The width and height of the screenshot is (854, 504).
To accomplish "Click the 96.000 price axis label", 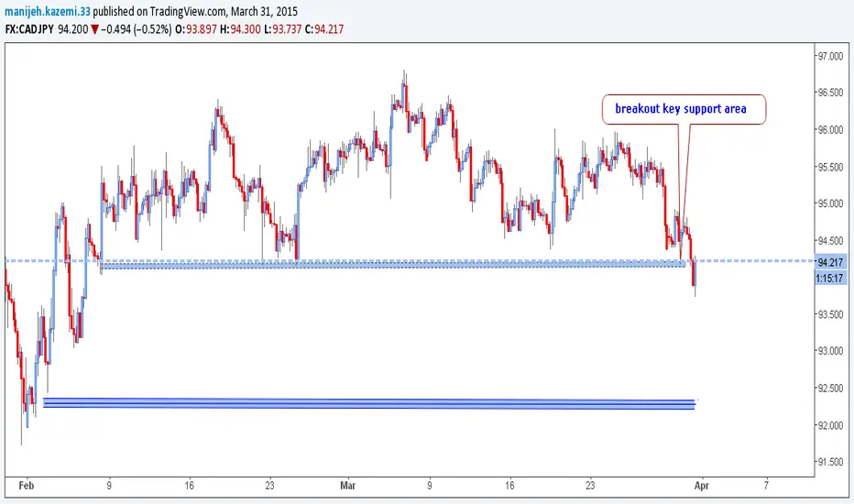I will pyautogui.click(x=829, y=130).
